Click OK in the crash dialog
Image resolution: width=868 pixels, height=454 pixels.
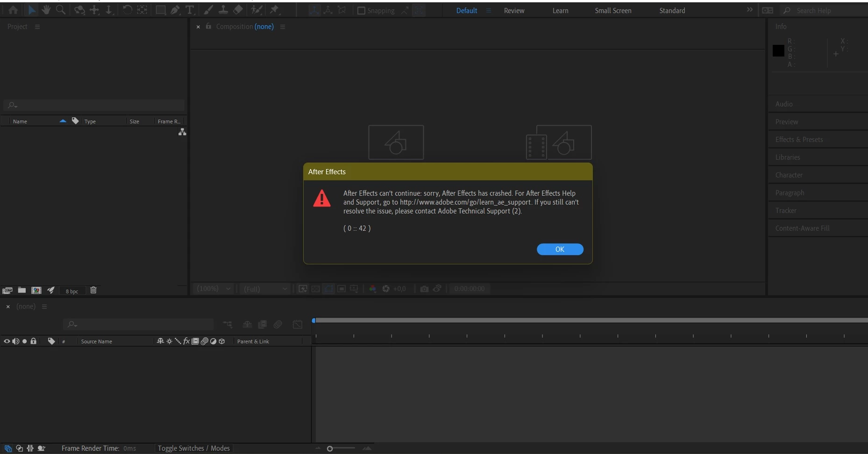coord(560,249)
